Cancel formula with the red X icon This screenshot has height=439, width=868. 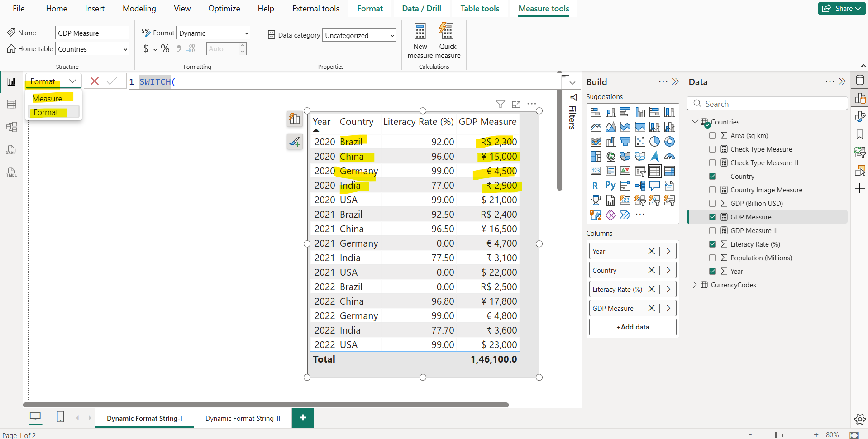(x=95, y=81)
